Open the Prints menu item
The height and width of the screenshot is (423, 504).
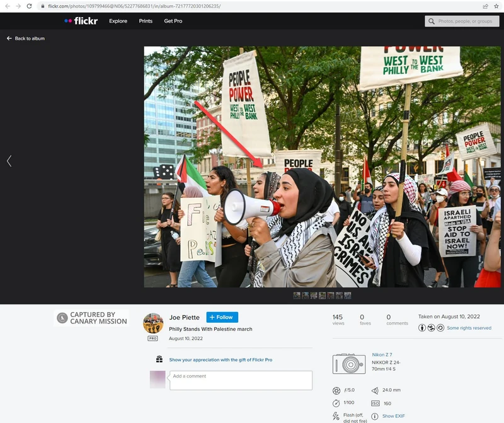(x=146, y=21)
